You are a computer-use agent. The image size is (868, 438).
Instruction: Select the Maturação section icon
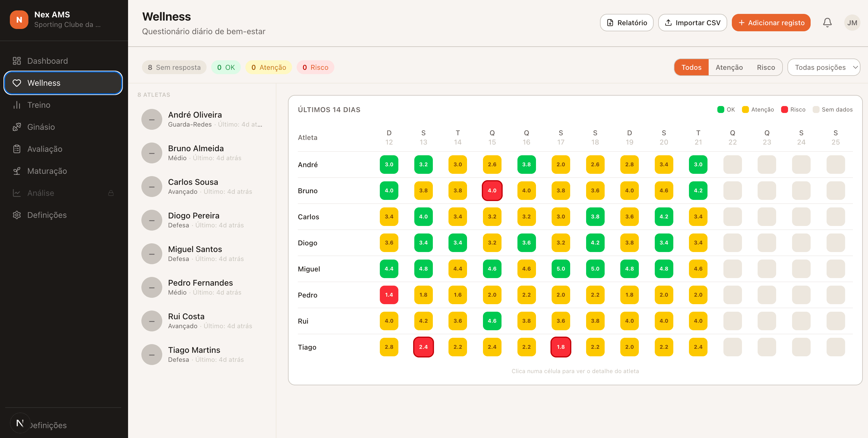(17, 171)
